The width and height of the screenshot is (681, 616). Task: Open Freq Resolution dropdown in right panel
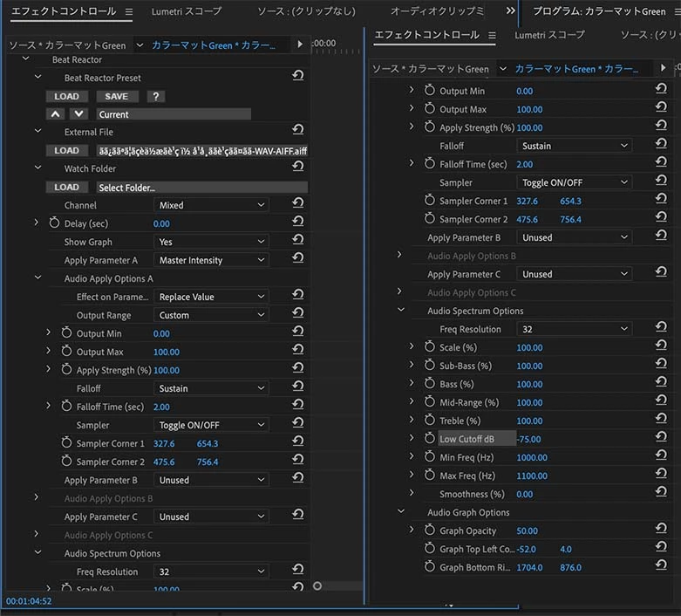(x=574, y=329)
